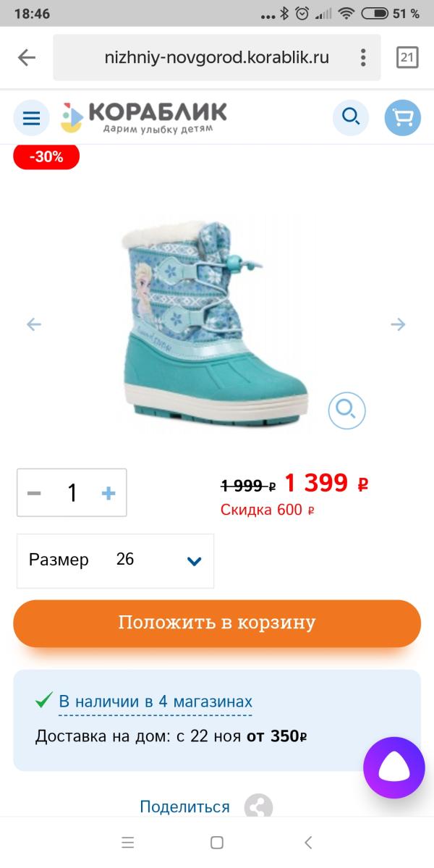The height and width of the screenshot is (868, 434).
Task: Zoom product image with magnifier icon
Action: [346, 410]
